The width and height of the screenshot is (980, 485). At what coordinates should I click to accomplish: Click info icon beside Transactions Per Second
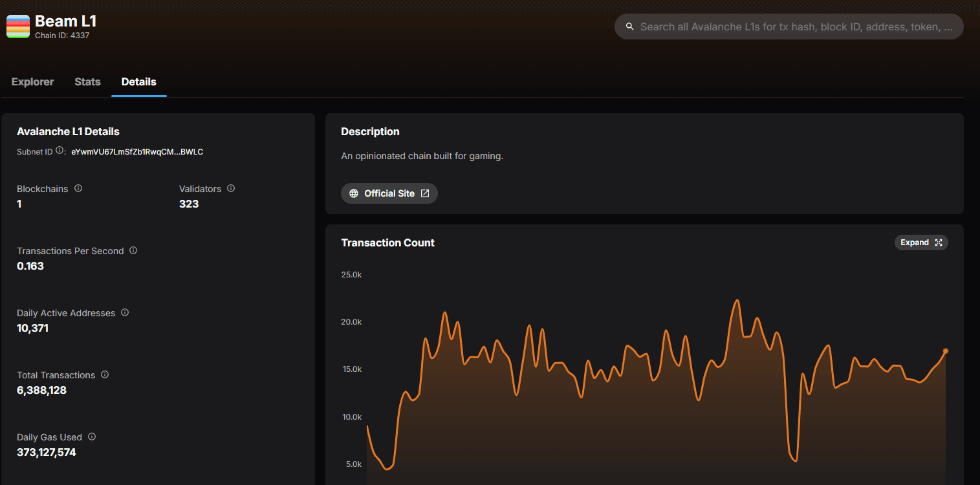(x=133, y=251)
